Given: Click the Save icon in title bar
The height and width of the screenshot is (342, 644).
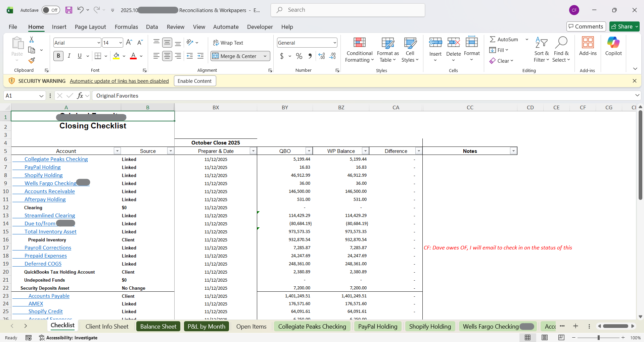Looking at the screenshot, I should pos(69,10).
